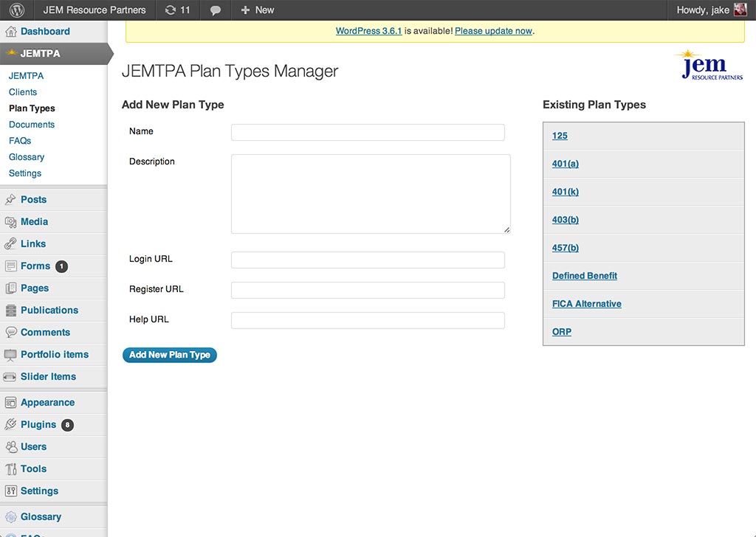Click the Pages icon in sidebar

click(x=10, y=288)
